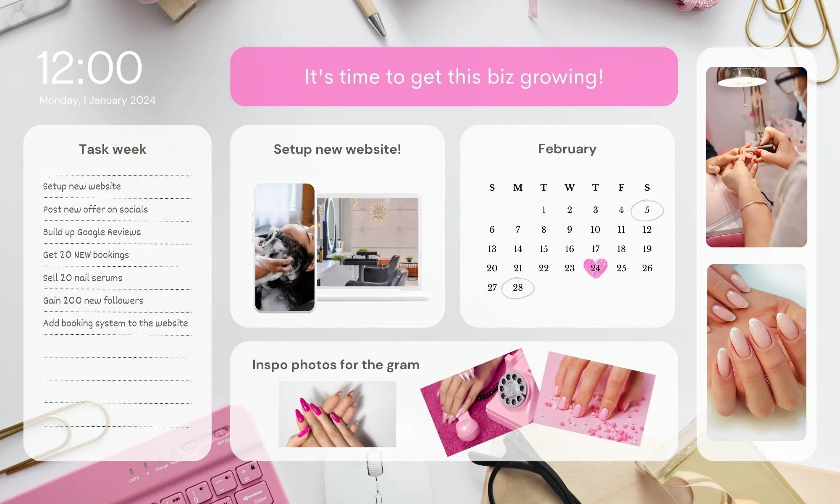Toggle the February 28 calendar date circle
Screen dimensions: 840x504
pyautogui.click(x=517, y=287)
